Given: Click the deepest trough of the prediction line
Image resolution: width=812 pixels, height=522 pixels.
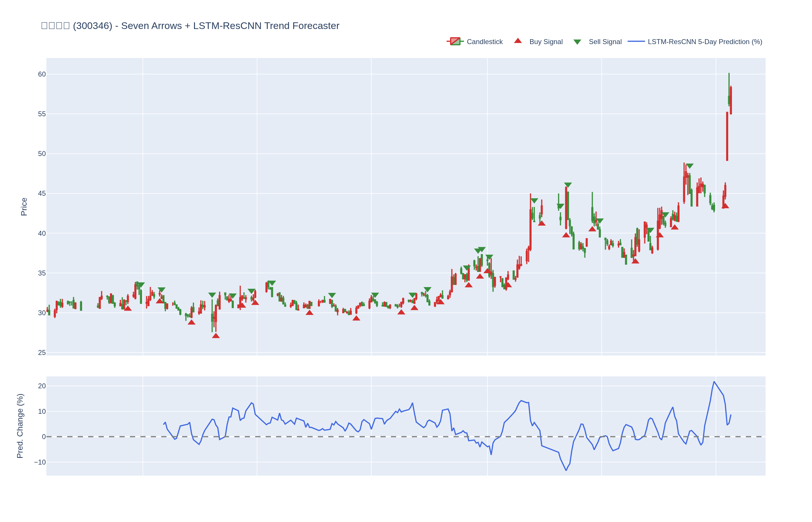Looking at the screenshot, I should tap(566, 470).
